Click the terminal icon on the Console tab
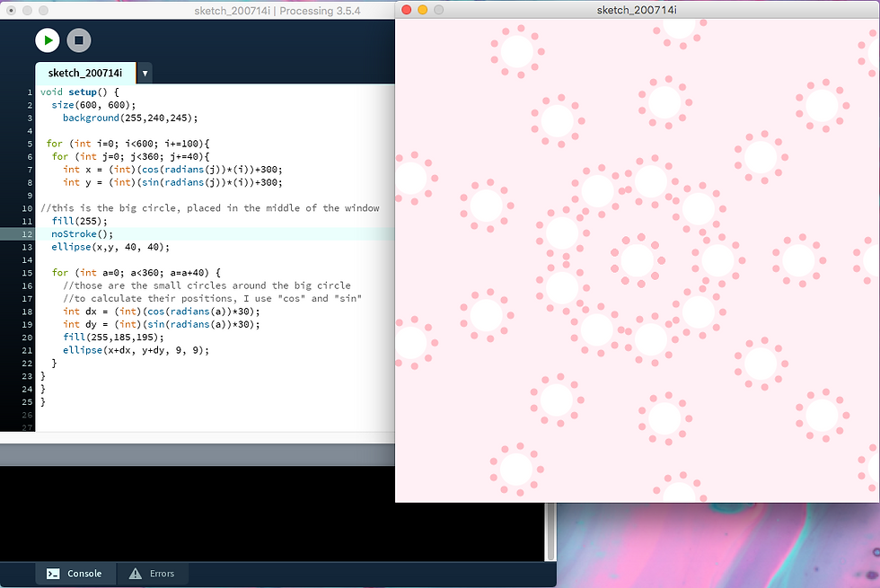Viewport: 880px width, 588px height. click(53, 574)
